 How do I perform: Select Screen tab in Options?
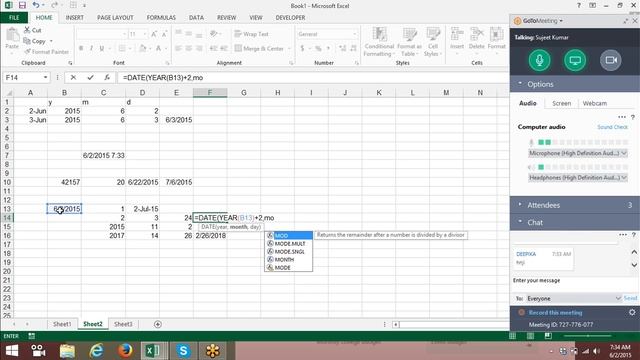tap(561, 103)
